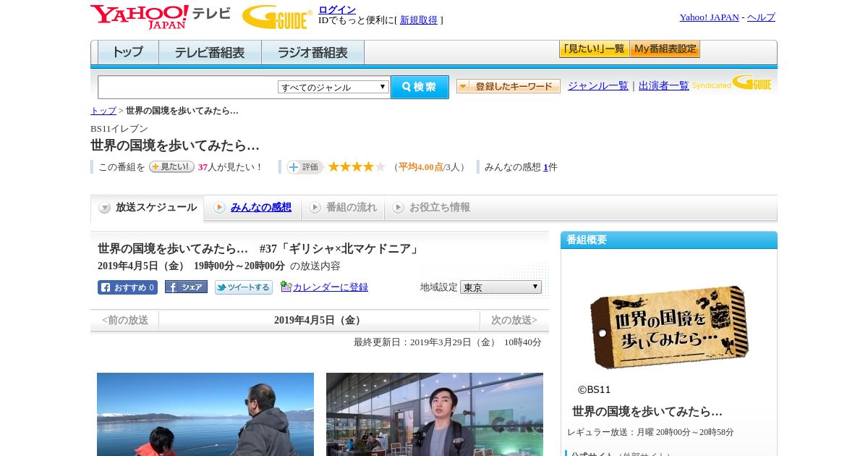Select the 最終更新日 timestamp text
Viewport: 868px width, 456px height.
(448, 342)
